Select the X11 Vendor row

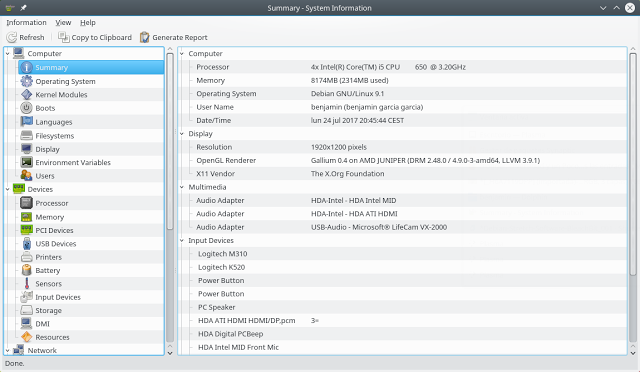click(x=402, y=174)
